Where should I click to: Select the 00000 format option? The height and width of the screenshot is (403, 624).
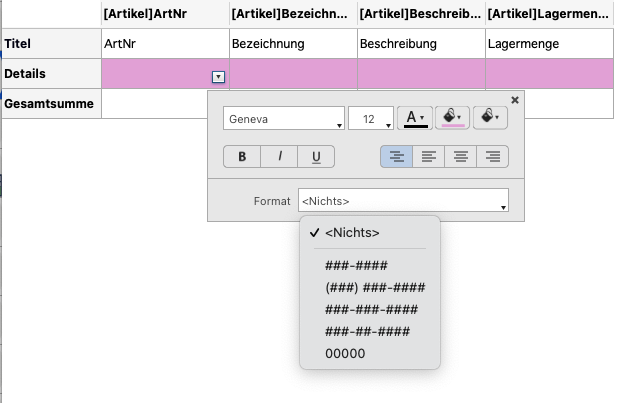pyautogui.click(x=345, y=354)
